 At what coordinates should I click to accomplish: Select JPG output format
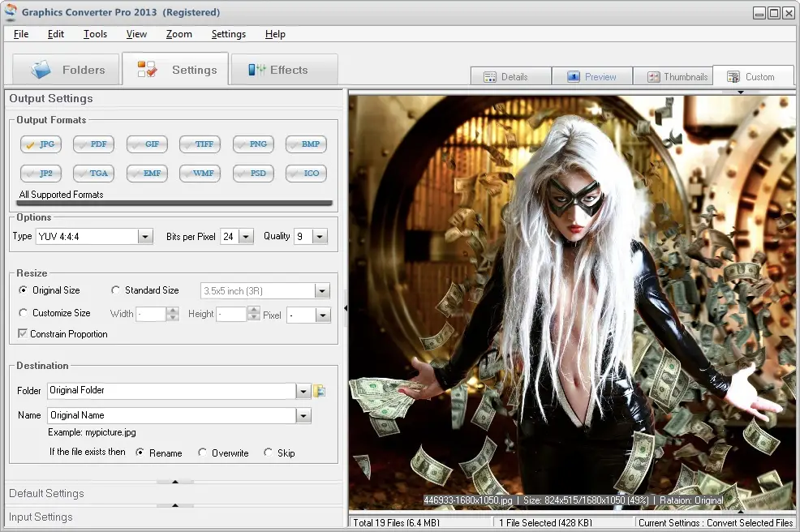(41, 144)
